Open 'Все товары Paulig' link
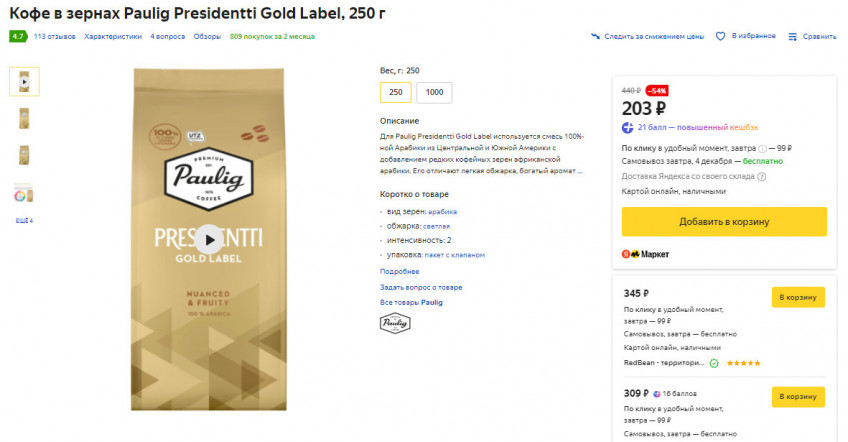Screen dimensions: 848x442 (x=411, y=301)
